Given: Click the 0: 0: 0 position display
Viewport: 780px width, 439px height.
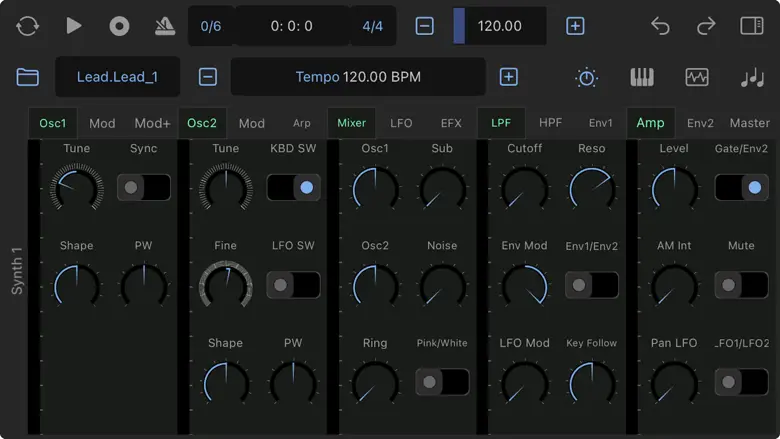Looking at the screenshot, I should pos(292,26).
